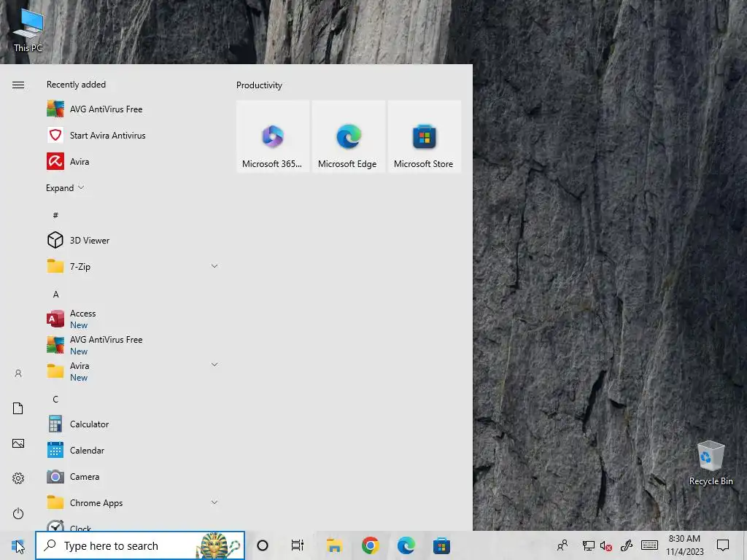This screenshot has height=560, width=747.
Task: Open the Microsoft Store tile
Action: (x=424, y=136)
